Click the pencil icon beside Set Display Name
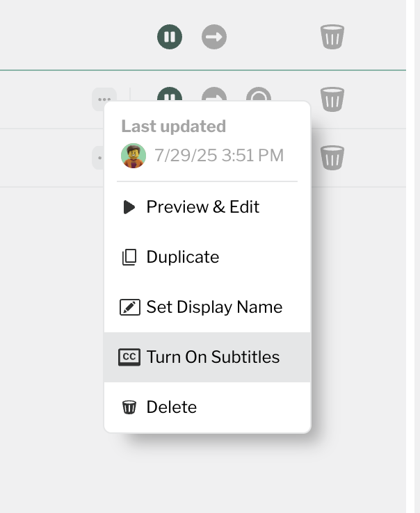This screenshot has height=513, width=420. point(129,307)
